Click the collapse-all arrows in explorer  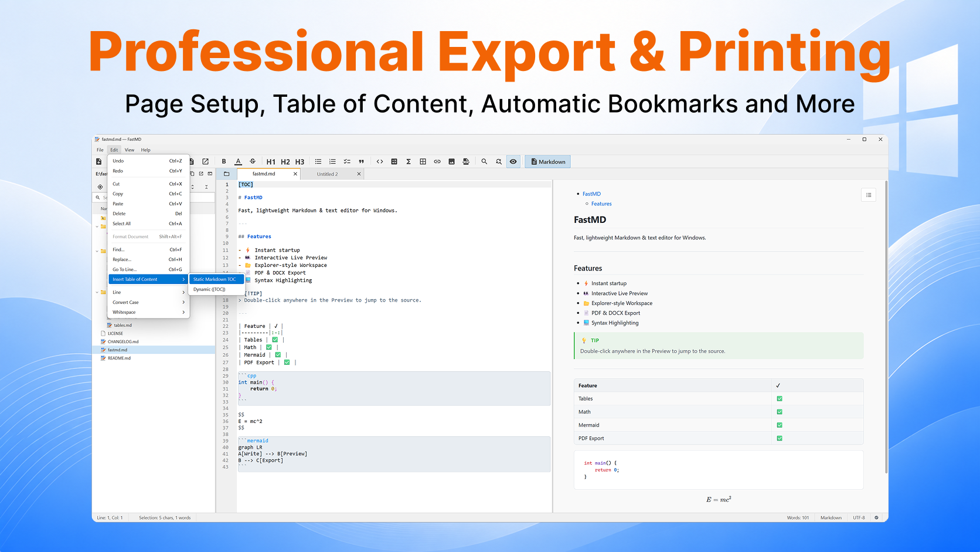pyautogui.click(x=206, y=187)
